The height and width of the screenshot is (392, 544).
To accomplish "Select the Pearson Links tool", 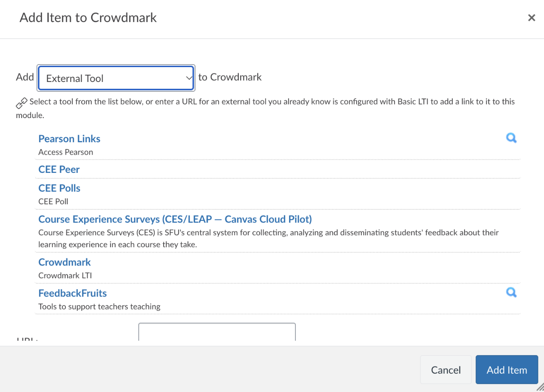I will tap(69, 138).
